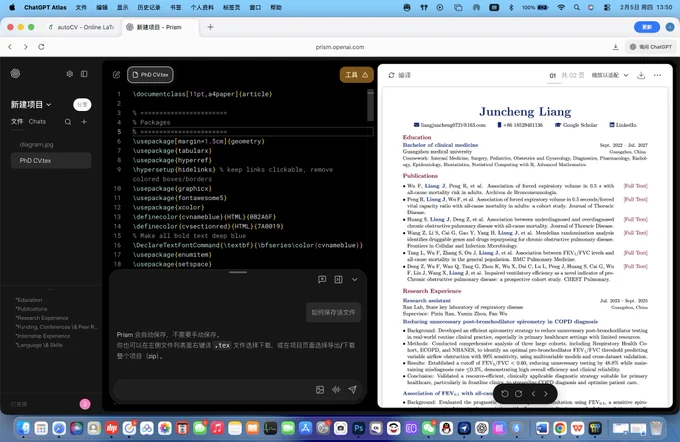The image size is (680, 442).
Task: Open preview more options ellipsis
Action: 657,75
